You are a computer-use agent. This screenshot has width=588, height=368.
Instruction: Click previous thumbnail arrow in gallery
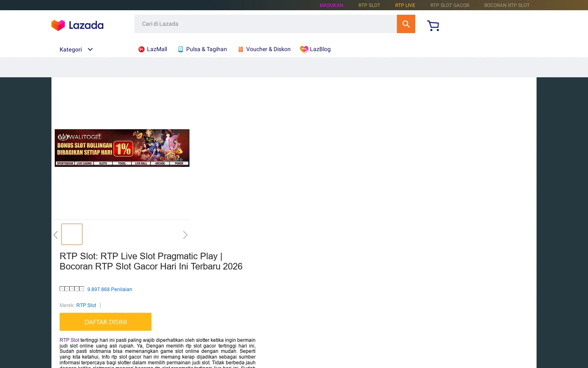tap(56, 235)
